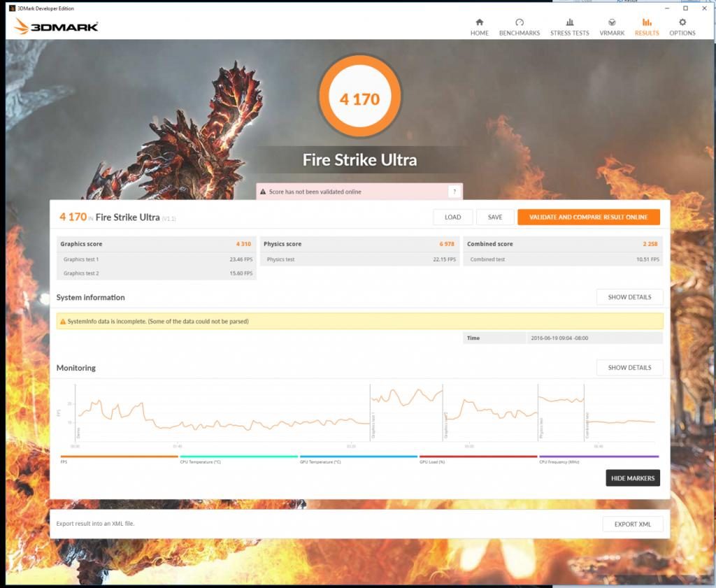The width and height of the screenshot is (716, 588).
Task: Click the 3DMark logo
Action: [56, 27]
